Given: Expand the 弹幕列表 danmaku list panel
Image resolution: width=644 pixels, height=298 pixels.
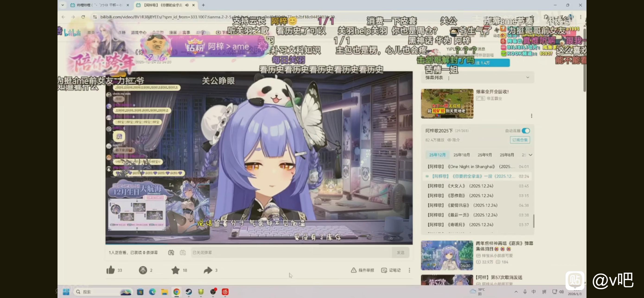Looking at the screenshot, I should pos(527,78).
